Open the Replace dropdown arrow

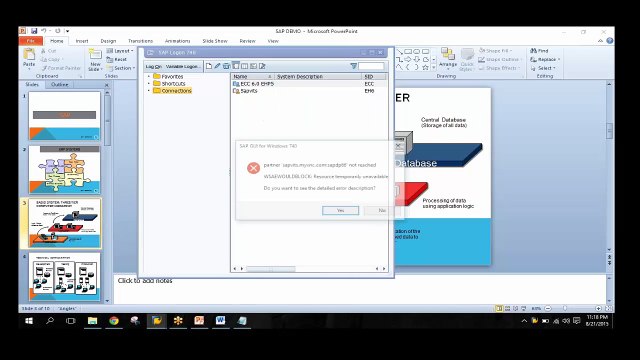pos(559,60)
